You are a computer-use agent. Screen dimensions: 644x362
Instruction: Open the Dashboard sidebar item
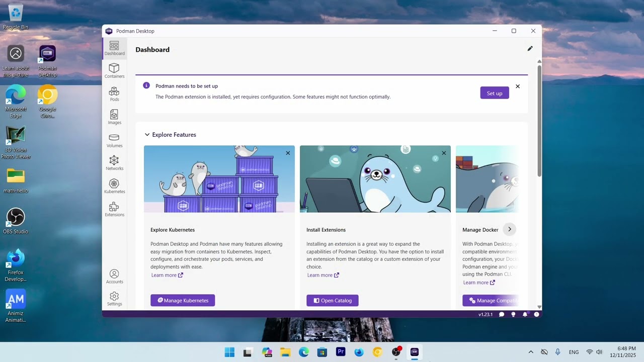(x=114, y=48)
